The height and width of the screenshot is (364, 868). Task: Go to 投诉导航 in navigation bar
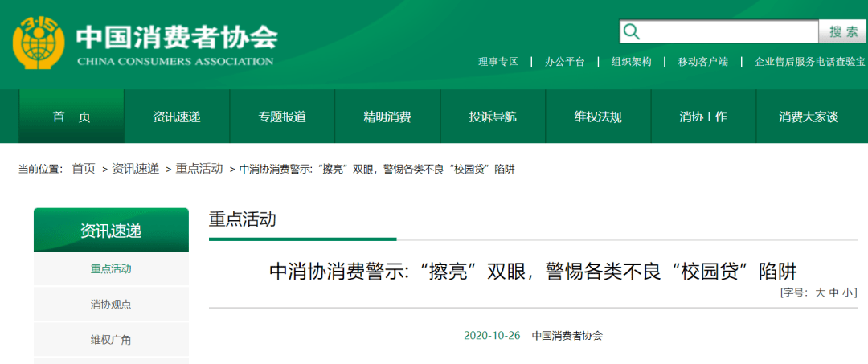(493, 117)
